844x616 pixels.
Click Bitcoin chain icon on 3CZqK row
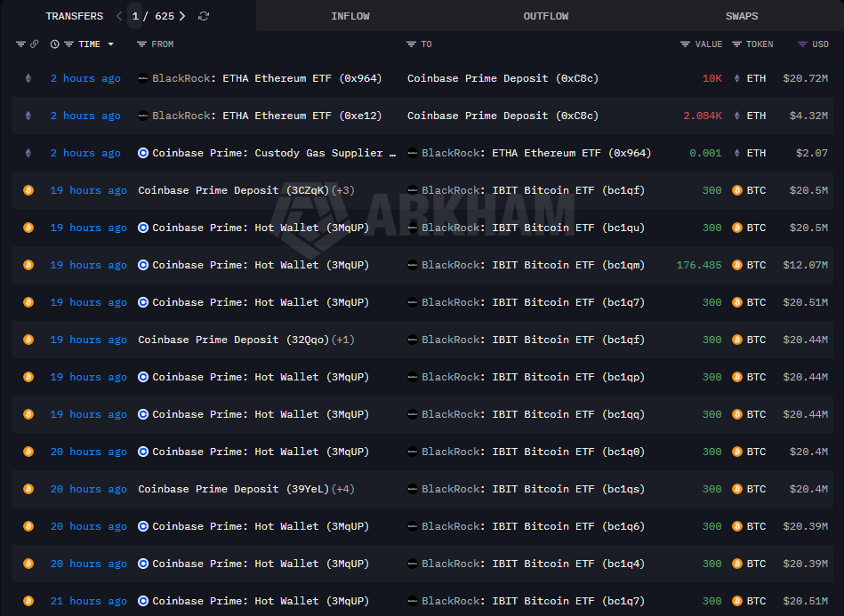[x=28, y=190]
